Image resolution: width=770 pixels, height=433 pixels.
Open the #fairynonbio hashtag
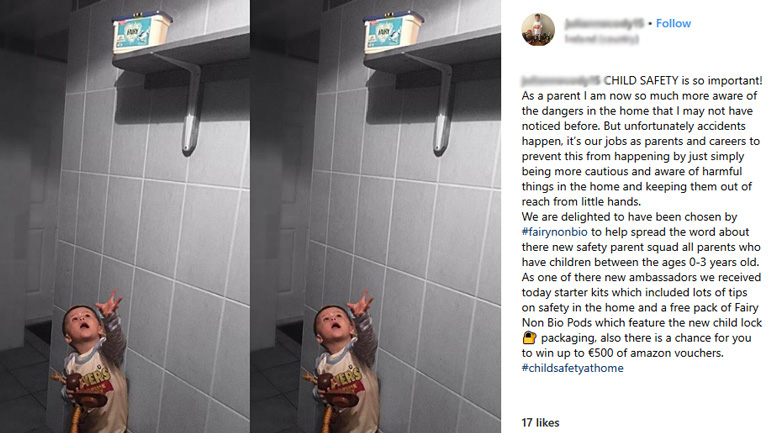click(554, 232)
